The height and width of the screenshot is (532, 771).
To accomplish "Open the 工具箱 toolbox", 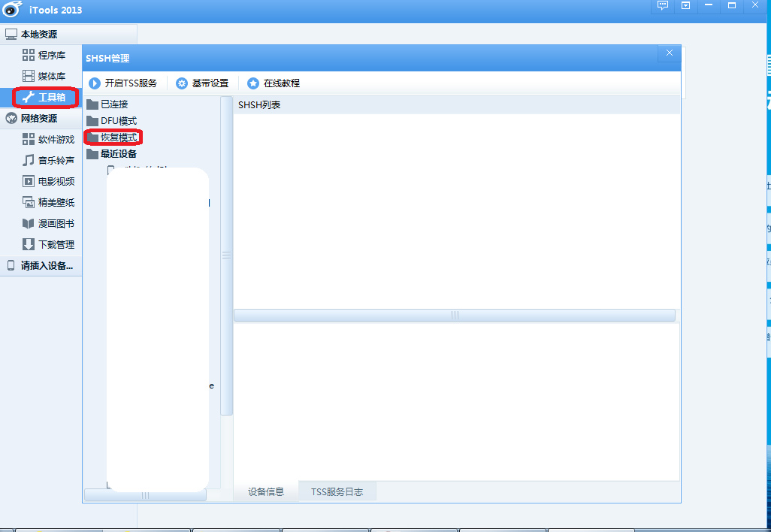I will pos(45,98).
